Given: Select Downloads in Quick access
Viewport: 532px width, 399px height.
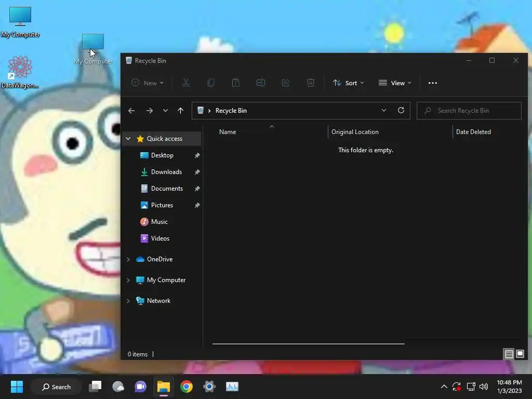Looking at the screenshot, I should pos(166,172).
